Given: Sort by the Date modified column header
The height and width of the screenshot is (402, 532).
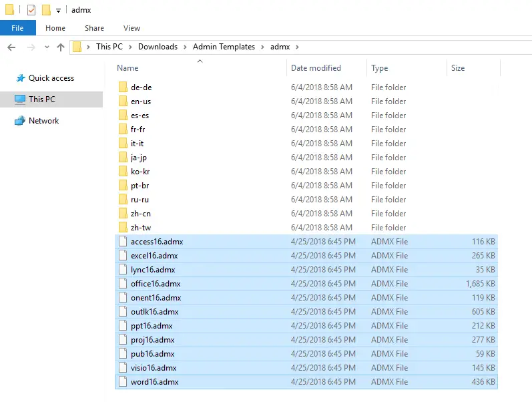Looking at the screenshot, I should point(316,68).
